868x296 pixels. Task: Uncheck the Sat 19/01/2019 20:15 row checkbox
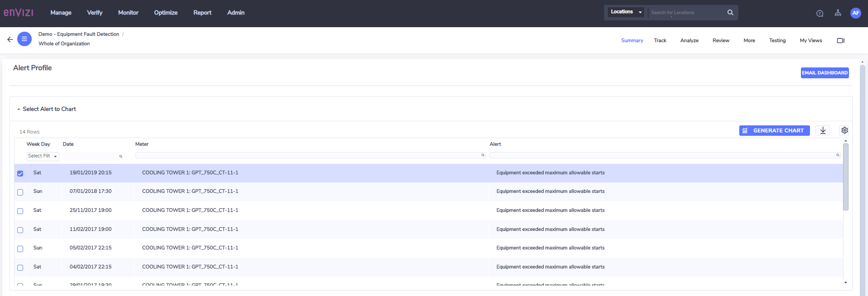pyautogui.click(x=20, y=173)
